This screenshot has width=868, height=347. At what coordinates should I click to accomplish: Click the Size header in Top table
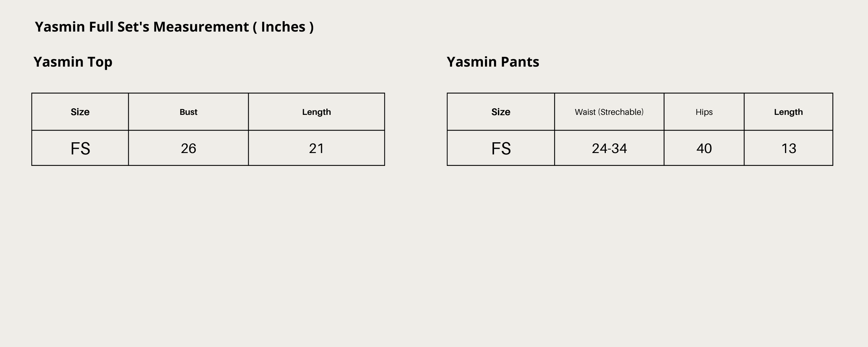click(x=80, y=112)
